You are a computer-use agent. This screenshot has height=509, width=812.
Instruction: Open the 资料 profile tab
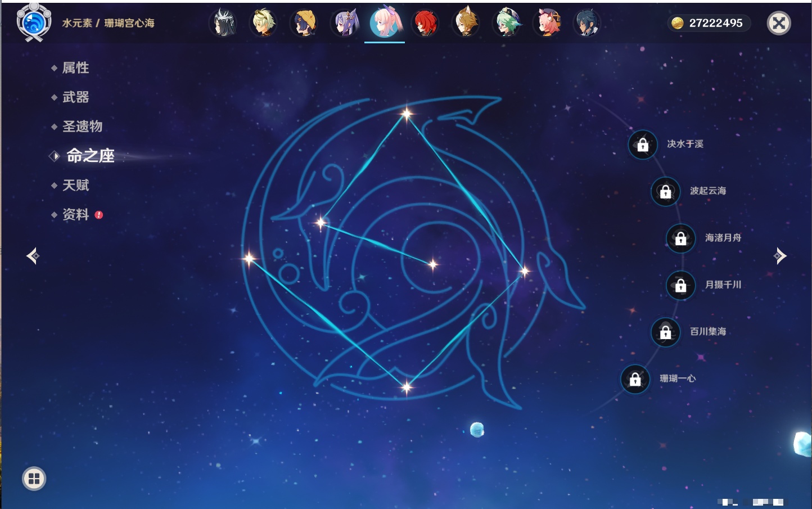[75, 214]
